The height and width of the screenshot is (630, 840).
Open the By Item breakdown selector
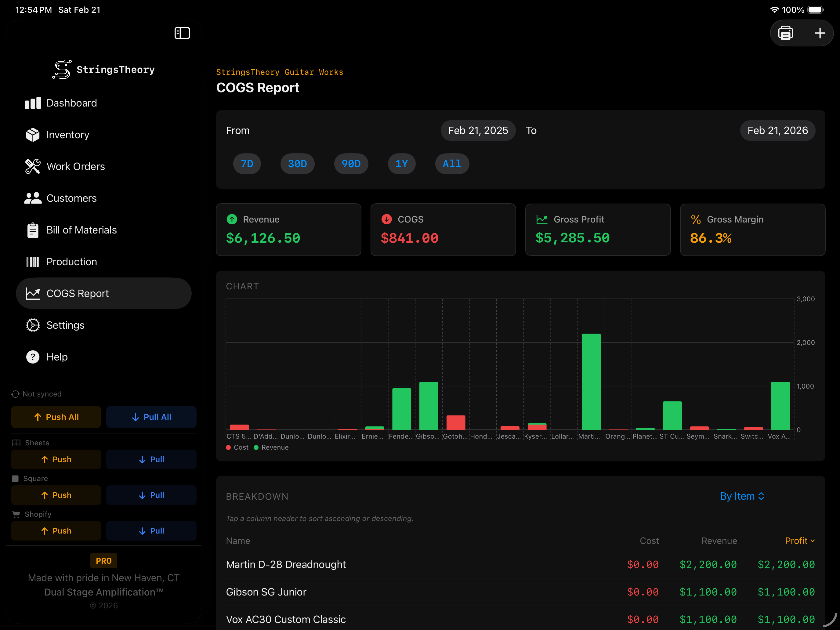point(742,496)
